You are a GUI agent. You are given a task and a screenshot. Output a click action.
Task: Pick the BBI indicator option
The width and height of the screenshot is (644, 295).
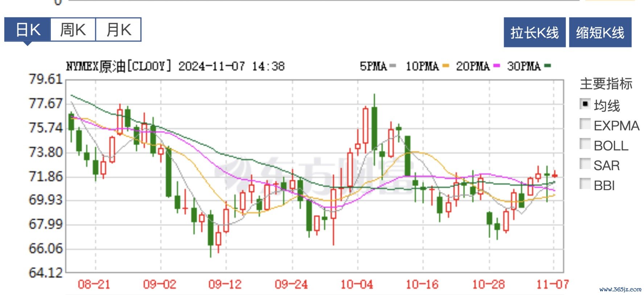585,184
